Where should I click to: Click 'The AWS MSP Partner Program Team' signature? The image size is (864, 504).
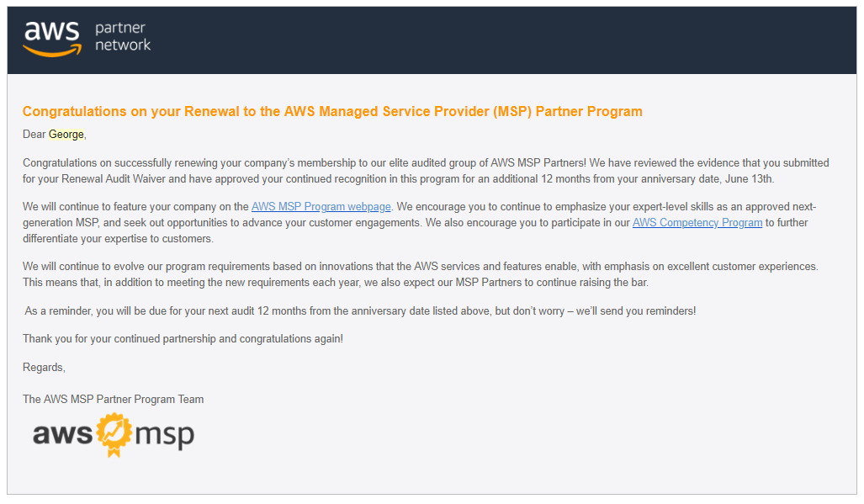click(x=113, y=400)
